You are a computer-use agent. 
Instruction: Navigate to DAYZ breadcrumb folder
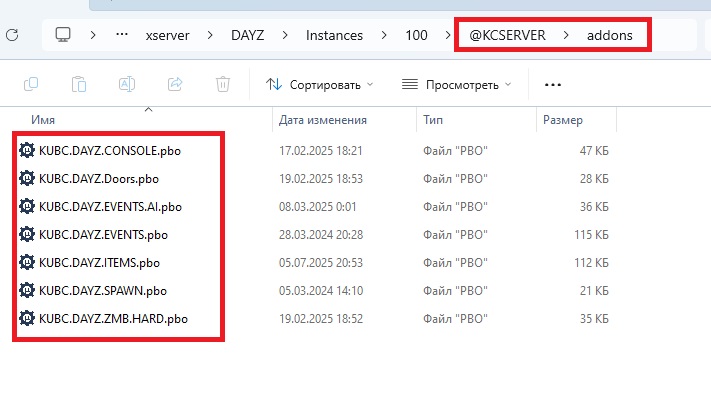pos(247,35)
